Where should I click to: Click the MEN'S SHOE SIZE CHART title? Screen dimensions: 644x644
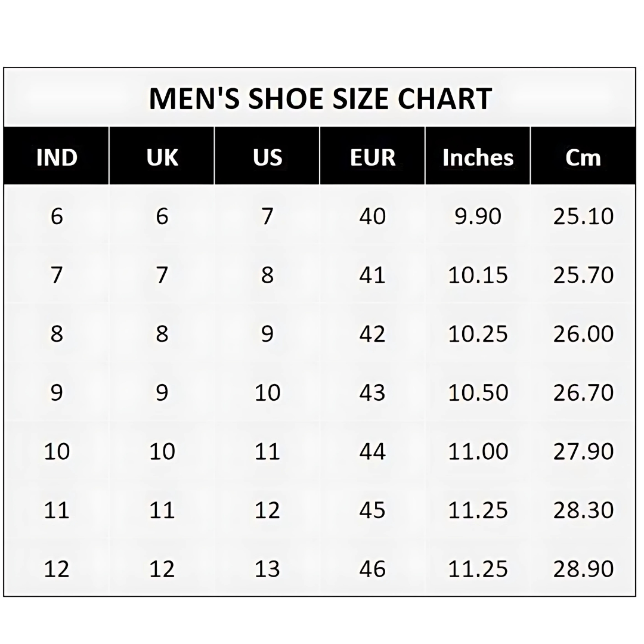(x=320, y=98)
